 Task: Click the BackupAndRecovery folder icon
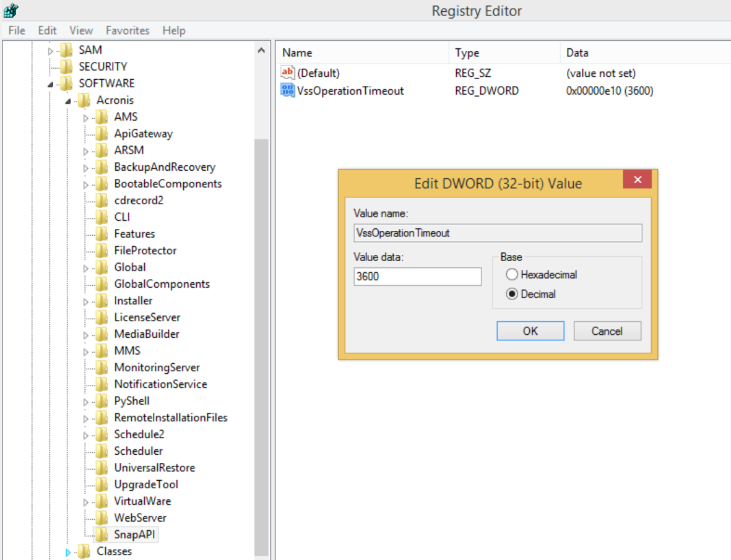tap(102, 167)
